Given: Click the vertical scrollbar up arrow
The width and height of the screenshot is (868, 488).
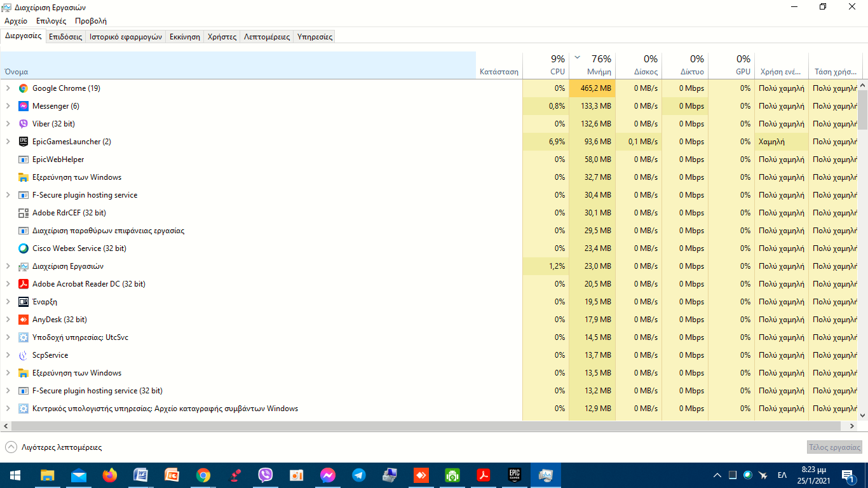Looking at the screenshot, I should [x=863, y=85].
